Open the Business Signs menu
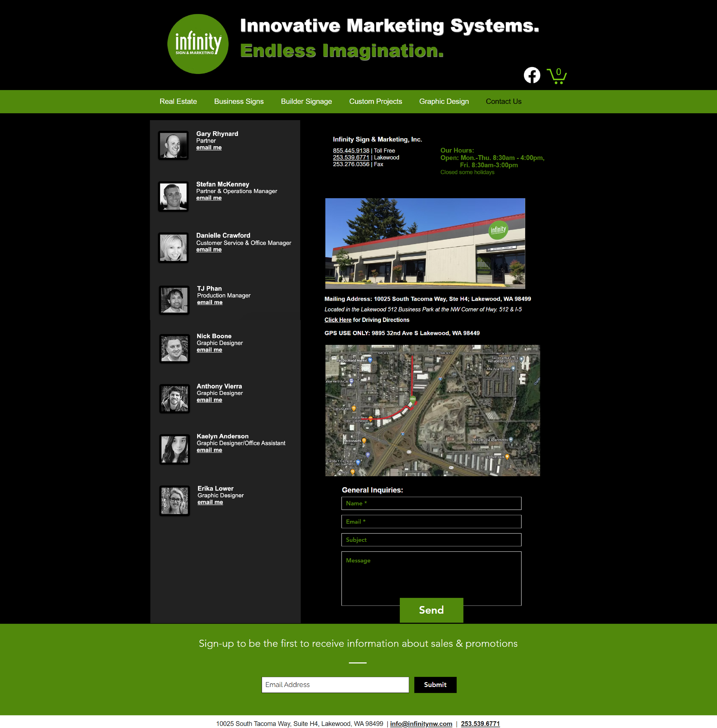The height and width of the screenshot is (728, 717). click(239, 102)
